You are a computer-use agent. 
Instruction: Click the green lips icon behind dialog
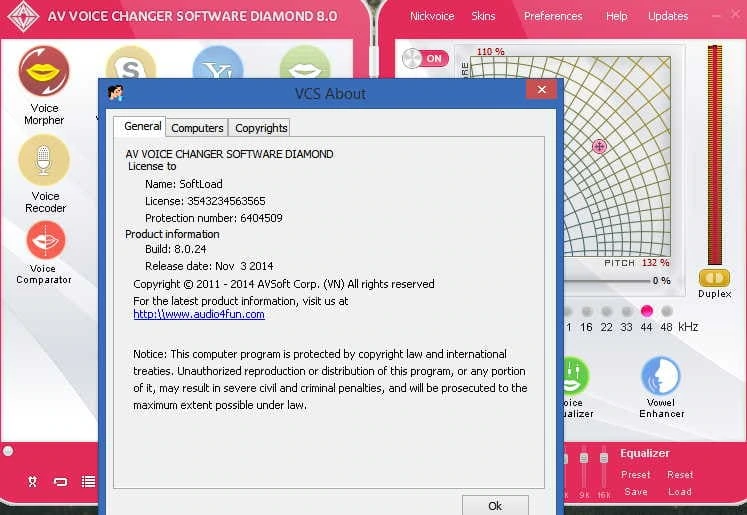[305, 63]
